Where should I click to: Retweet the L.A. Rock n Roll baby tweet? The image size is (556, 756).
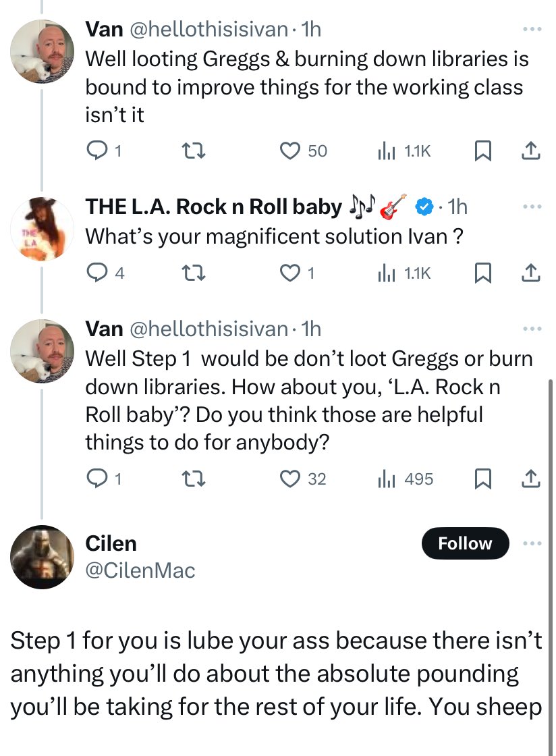point(195,273)
